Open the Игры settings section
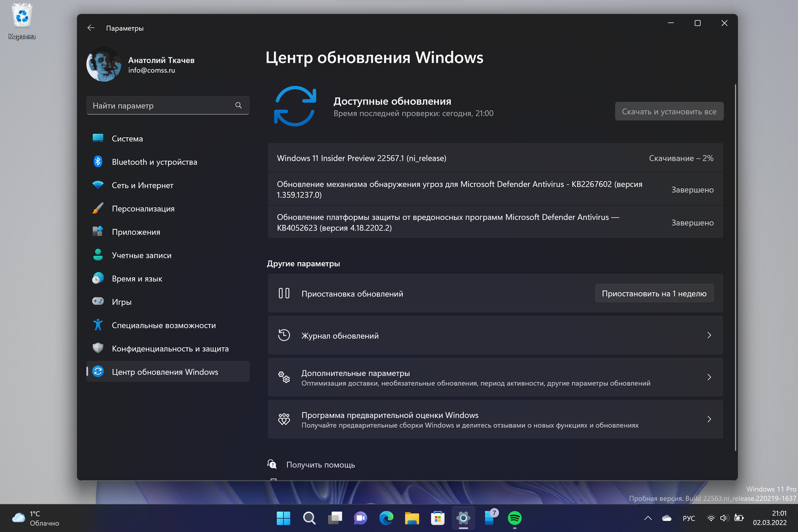Screen dimensions: 798x532 click(122, 302)
